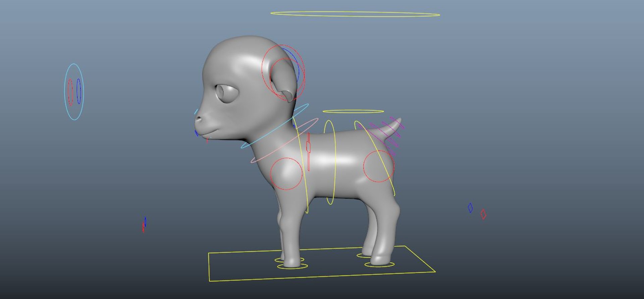Viewport: 644px width, 299px height.
Task: Select the red oval inside the light-blue oval
Action: (x=70, y=92)
